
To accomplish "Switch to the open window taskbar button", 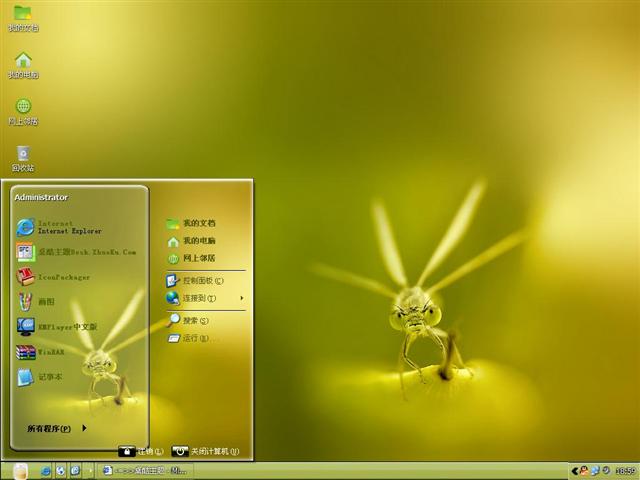I will pyautogui.click(x=145, y=471).
